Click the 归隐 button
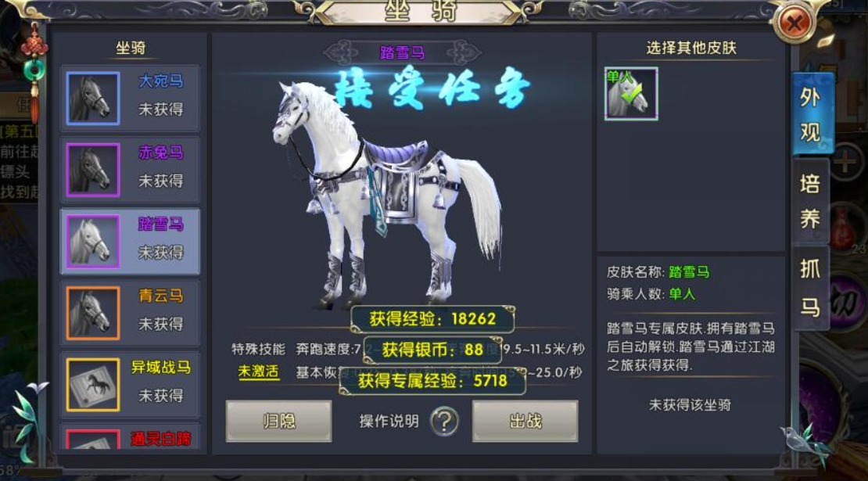The height and width of the screenshot is (481, 868). pyautogui.click(x=279, y=422)
